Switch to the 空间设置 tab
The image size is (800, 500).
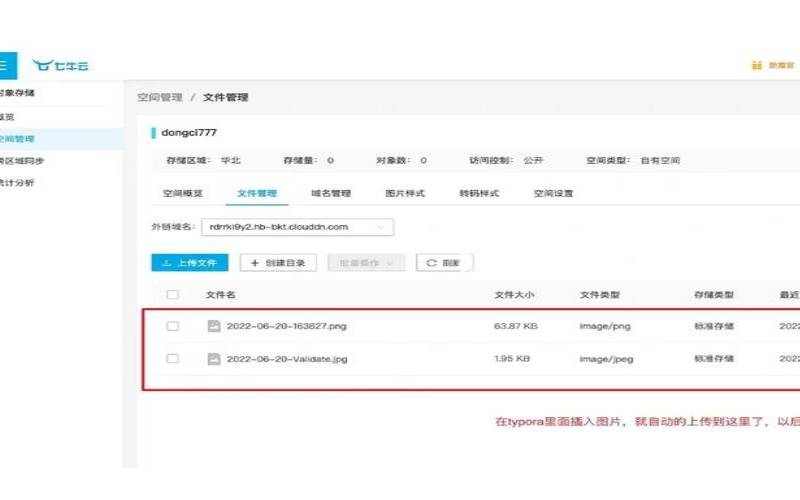point(553,193)
